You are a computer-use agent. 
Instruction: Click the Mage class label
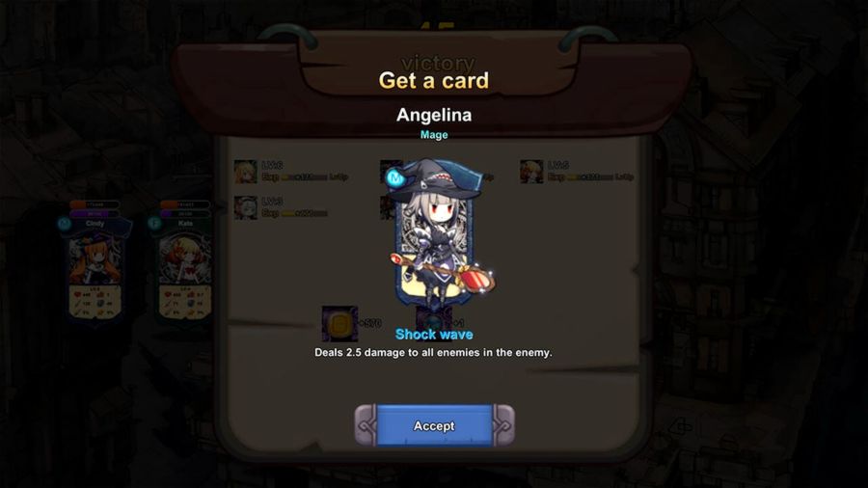(434, 134)
